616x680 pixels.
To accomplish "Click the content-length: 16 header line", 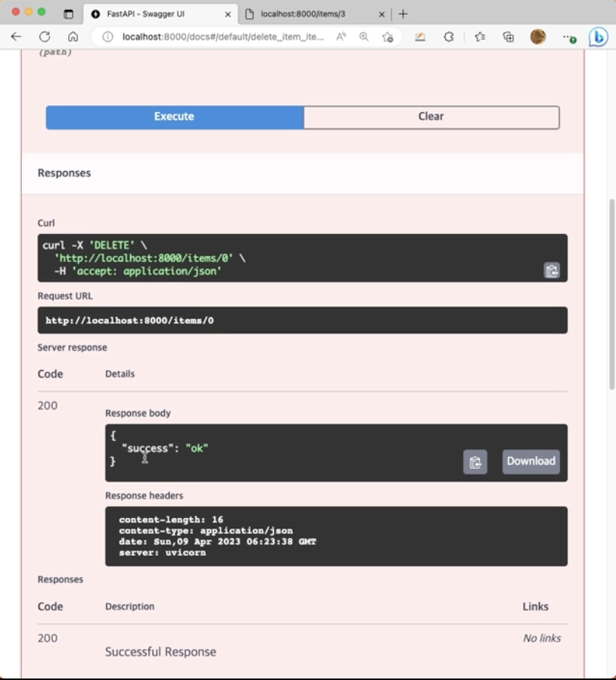I will [x=171, y=519].
